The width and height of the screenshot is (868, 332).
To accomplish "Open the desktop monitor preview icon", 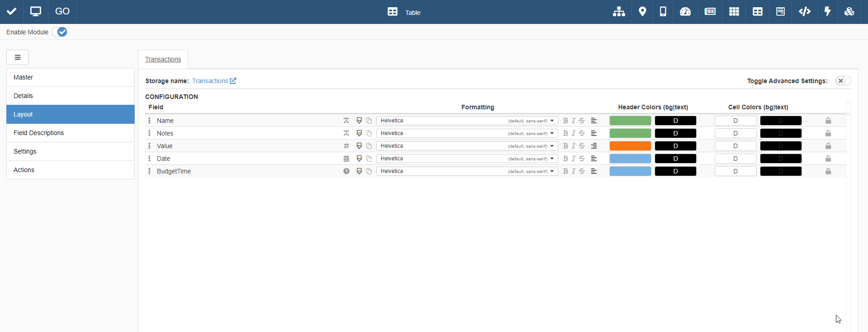I will tap(36, 12).
